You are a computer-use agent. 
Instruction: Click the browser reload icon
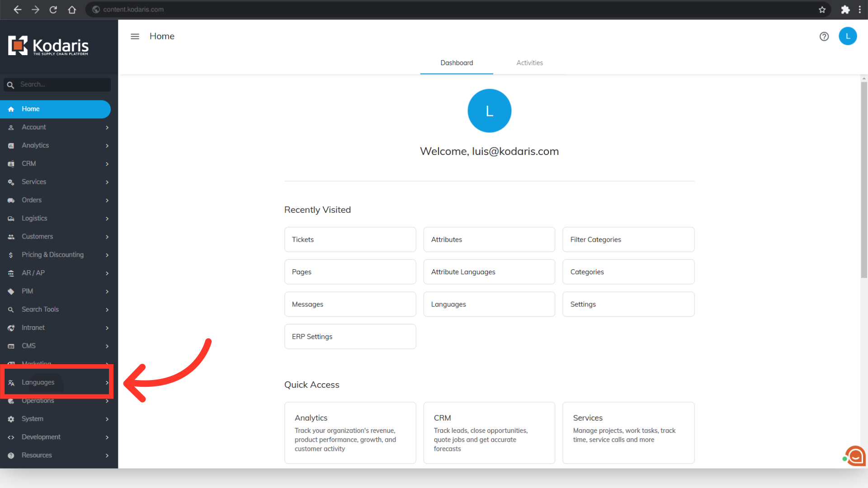pos(53,9)
